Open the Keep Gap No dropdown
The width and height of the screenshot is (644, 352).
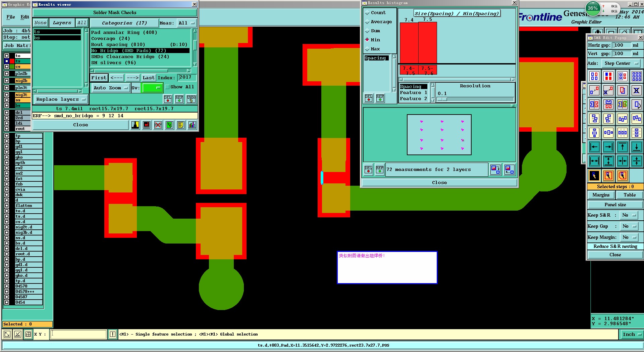pos(629,226)
